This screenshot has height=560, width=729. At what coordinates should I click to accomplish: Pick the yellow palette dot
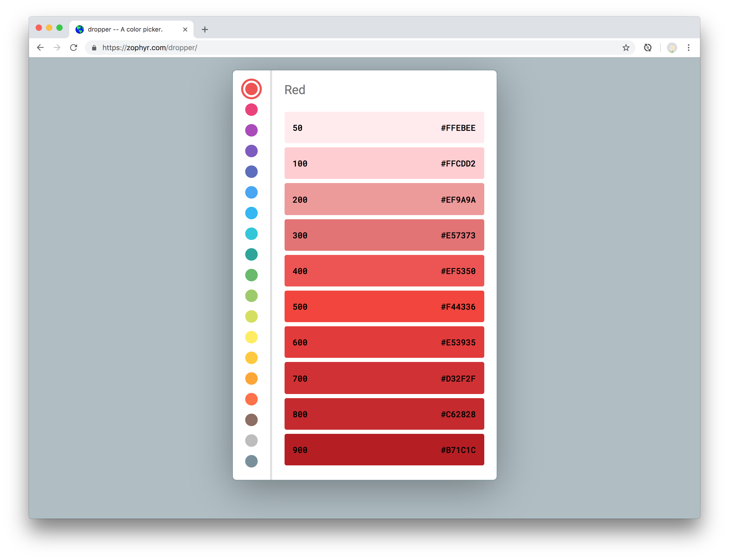251,337
